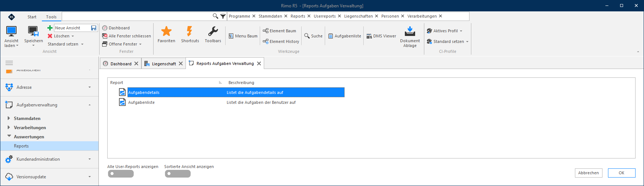644x186 pixels.
Task: Expand the Kundenadministration sidebar section
Action: (90, 159)
